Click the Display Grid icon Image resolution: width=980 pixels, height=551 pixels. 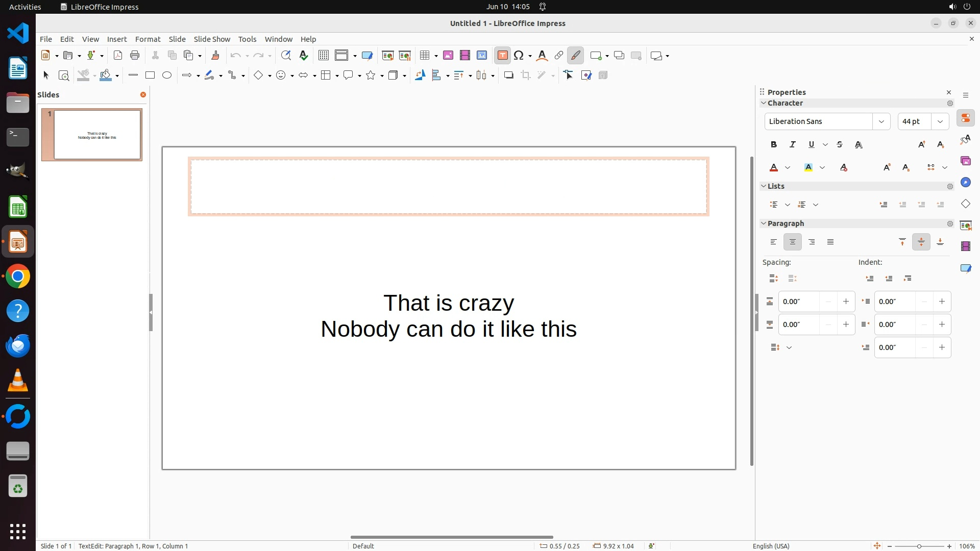[323, 56]
